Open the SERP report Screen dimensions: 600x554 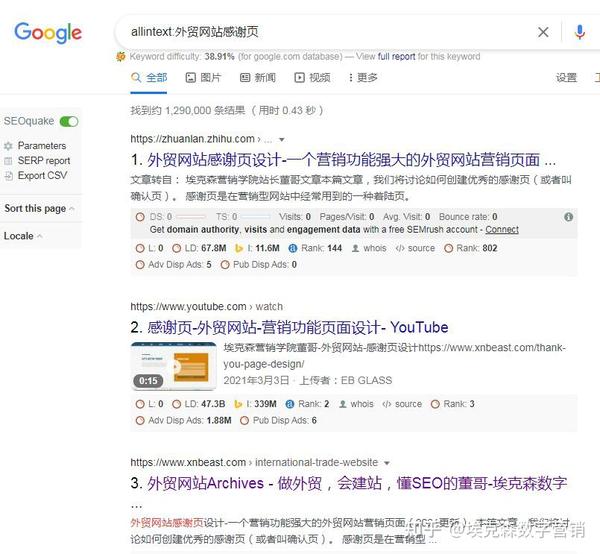tap(44, 161)
